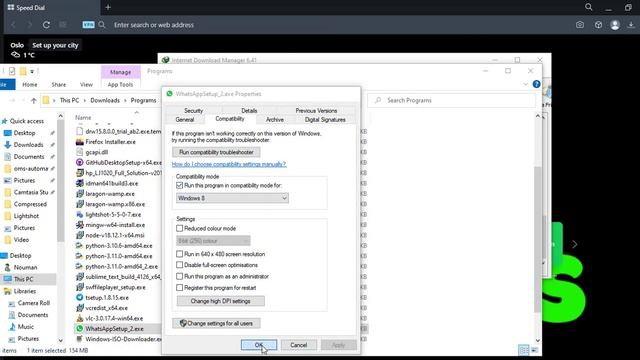The width and height of the screenshot is (640, 360).
Task: Click the browser profile avatar icon
Action: coord(615,25)
